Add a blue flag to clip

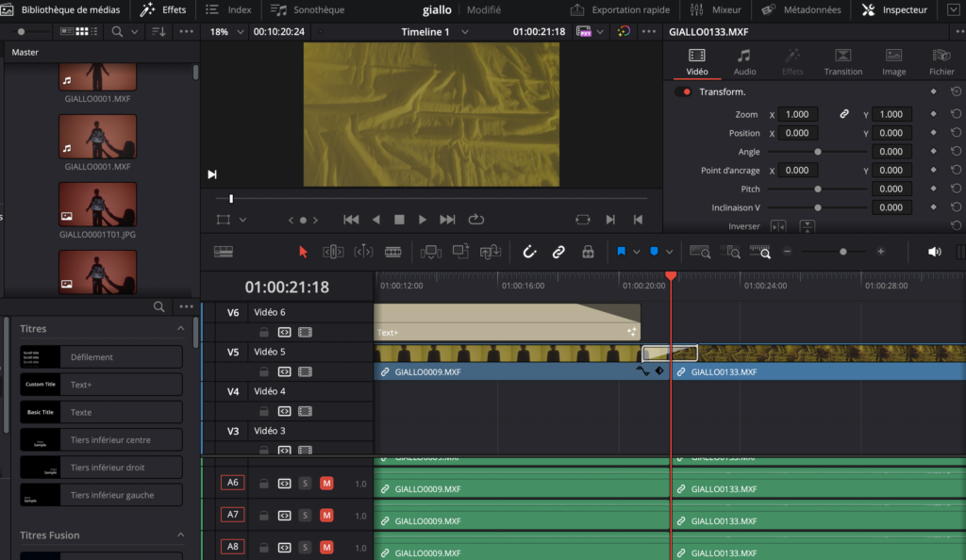tap(621, 251)
